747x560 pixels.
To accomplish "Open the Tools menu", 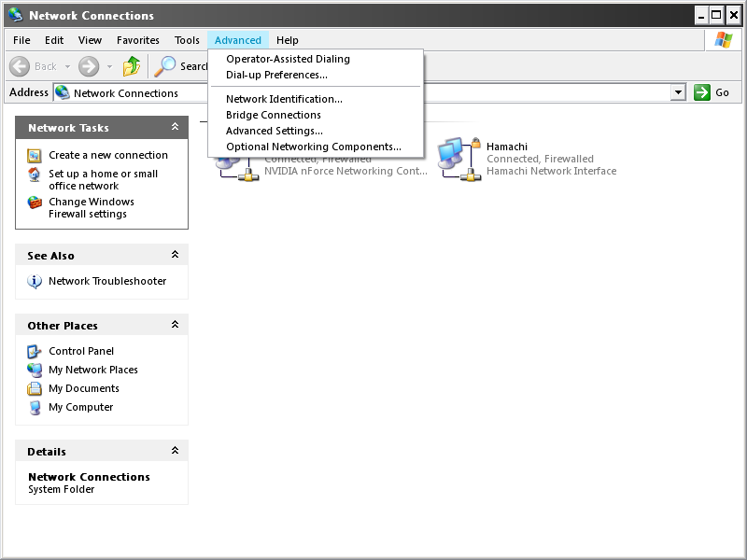I will (x=187, y=40).
